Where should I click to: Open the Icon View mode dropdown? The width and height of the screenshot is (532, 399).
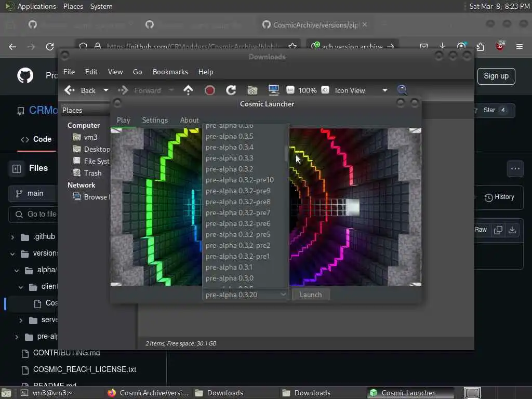point(361,90)
